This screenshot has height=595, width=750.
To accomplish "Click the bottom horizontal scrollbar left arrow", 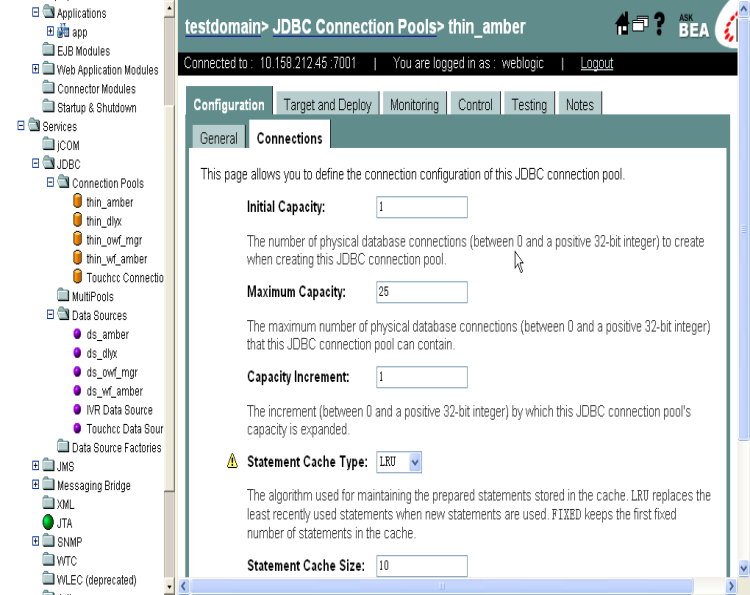I will point(184,586).
